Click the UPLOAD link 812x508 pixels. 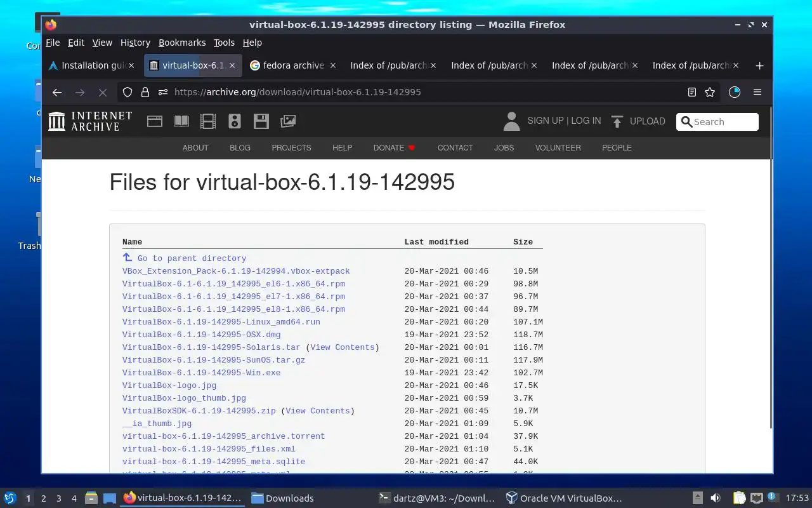tap(648, 121)
